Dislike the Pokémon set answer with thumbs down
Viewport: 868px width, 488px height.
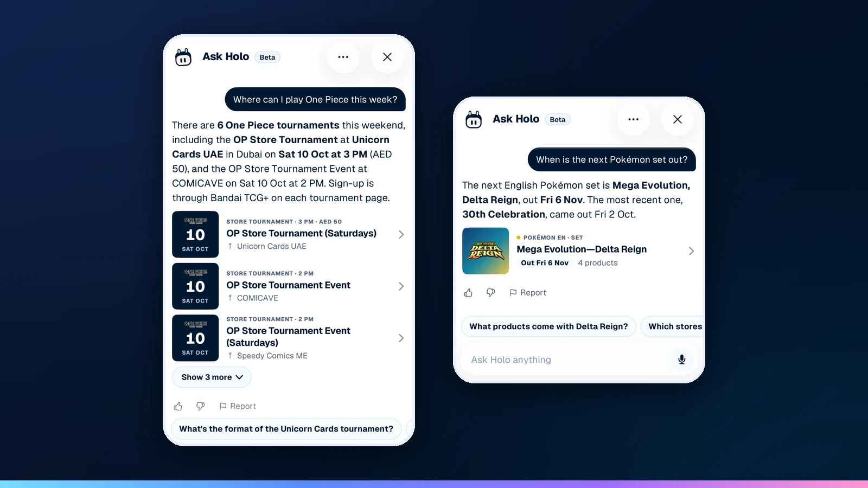coord(491,293)
